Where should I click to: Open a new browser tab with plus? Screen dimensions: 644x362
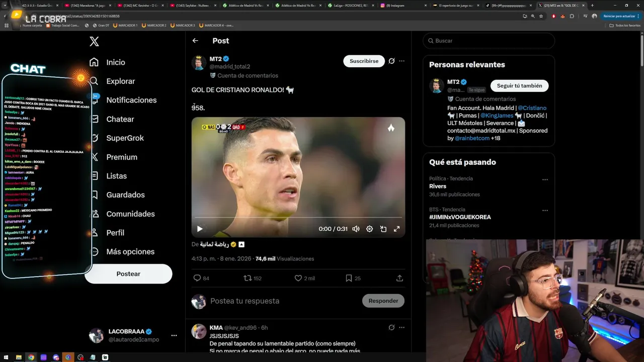pyautogui.click(x=592, y=6)
